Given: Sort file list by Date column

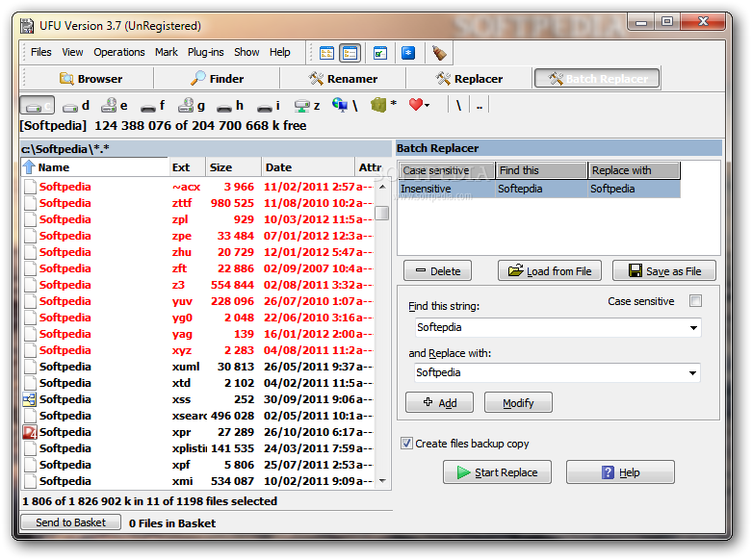Looking at the screenshot, I should 308,167.
